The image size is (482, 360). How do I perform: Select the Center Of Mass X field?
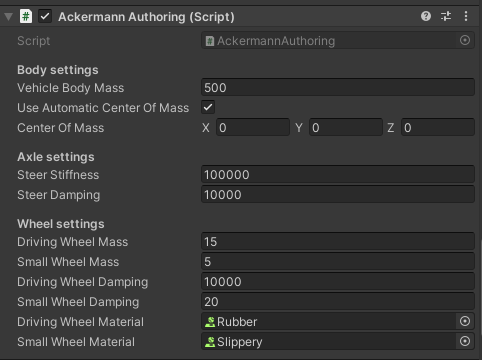click(253, 127)
